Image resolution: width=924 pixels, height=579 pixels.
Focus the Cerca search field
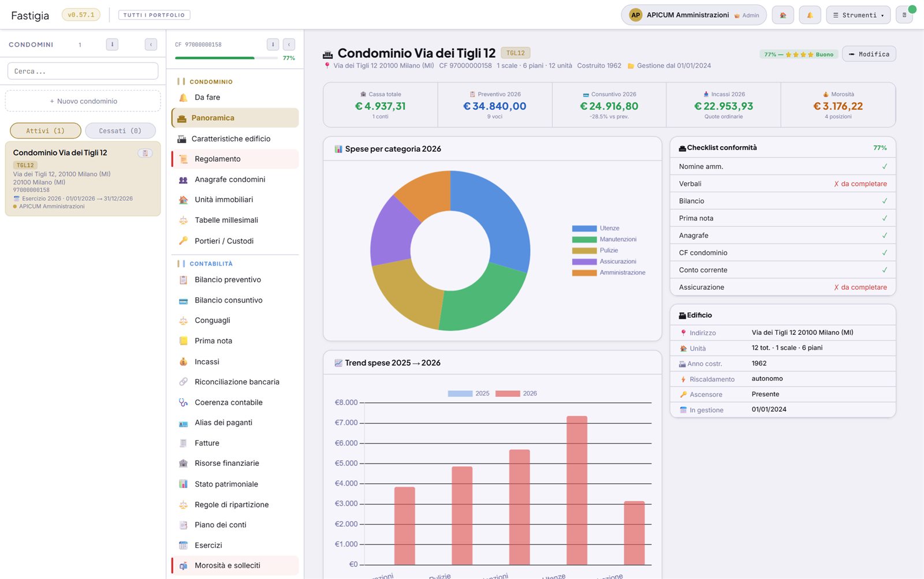(83, 71)
